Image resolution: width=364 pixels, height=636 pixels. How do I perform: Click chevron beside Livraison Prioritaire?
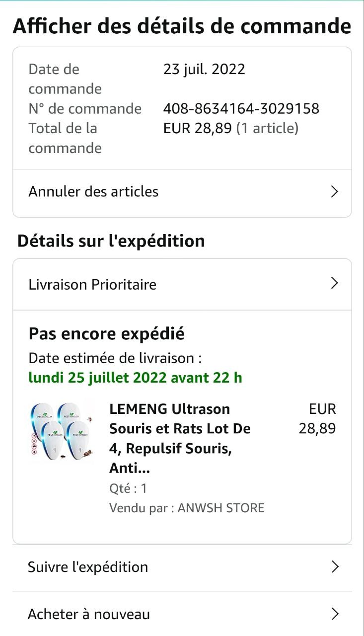[334, 284]
